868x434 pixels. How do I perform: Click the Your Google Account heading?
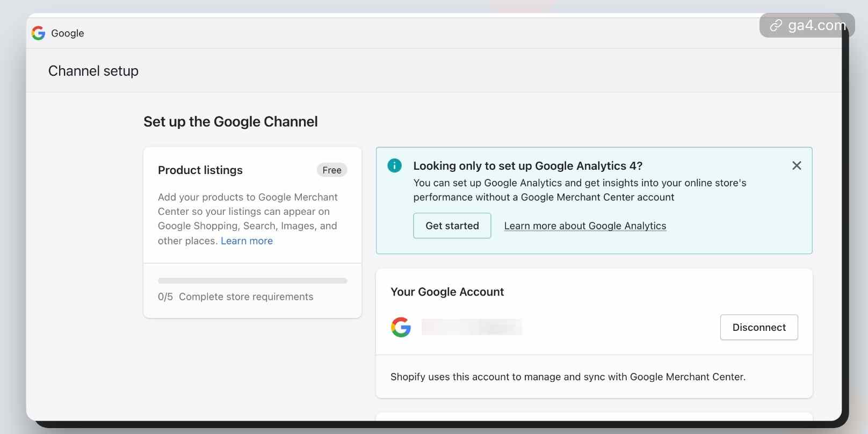447,292
